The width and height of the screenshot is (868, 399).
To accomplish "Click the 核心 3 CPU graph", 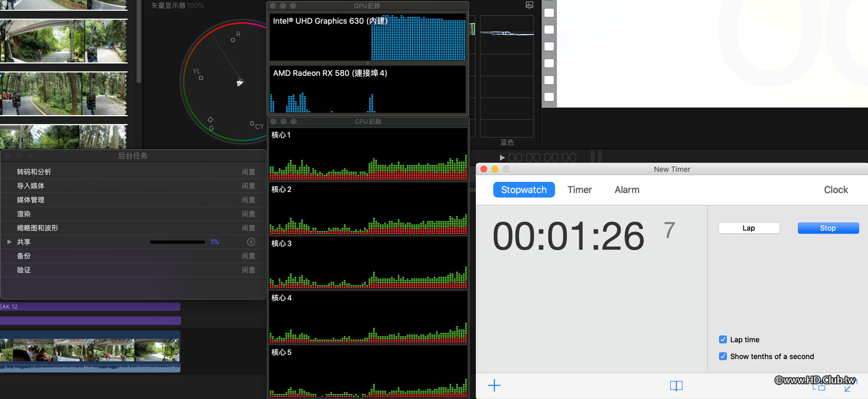I will coord(368,263).
